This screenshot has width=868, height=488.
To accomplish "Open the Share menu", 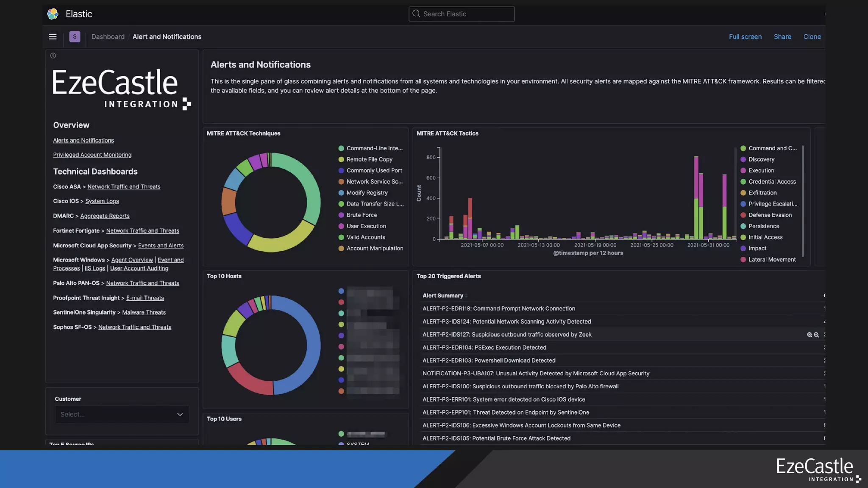I will tap(782, 37).
